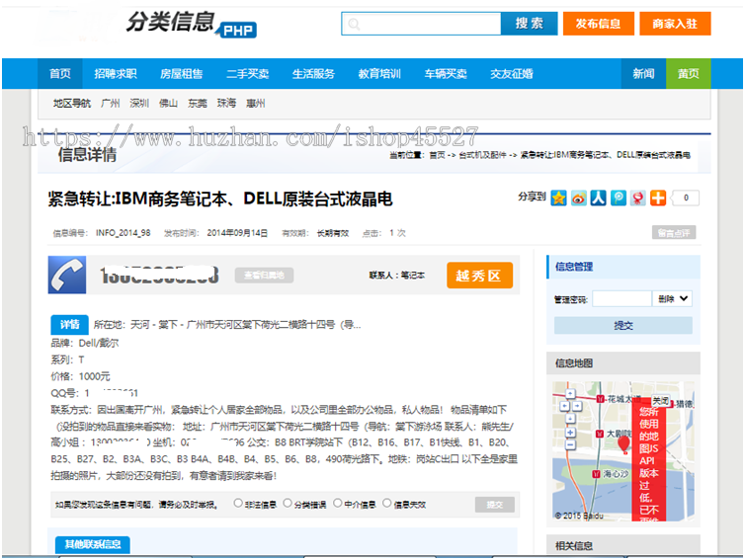Pan the map left arrow
This screenshot has width=745, height=560.
pyautogui.click(x=564, y=406)
